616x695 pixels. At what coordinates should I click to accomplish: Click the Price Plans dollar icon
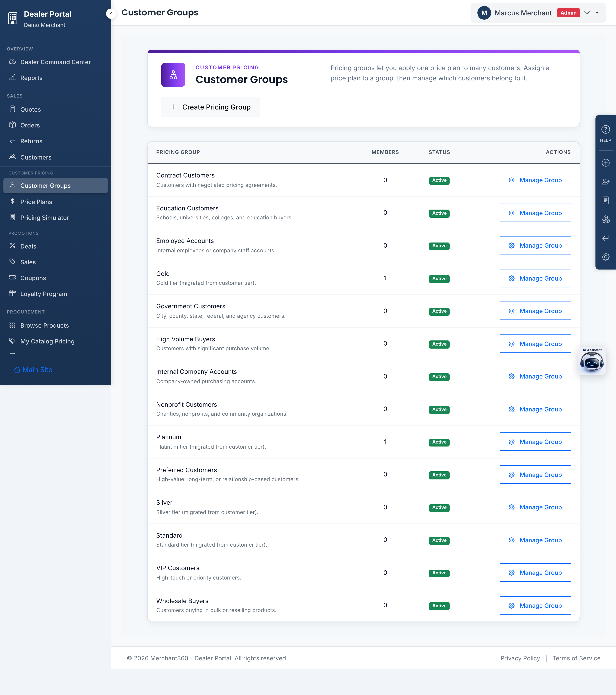pyautogui.click(x=13, y=201)
